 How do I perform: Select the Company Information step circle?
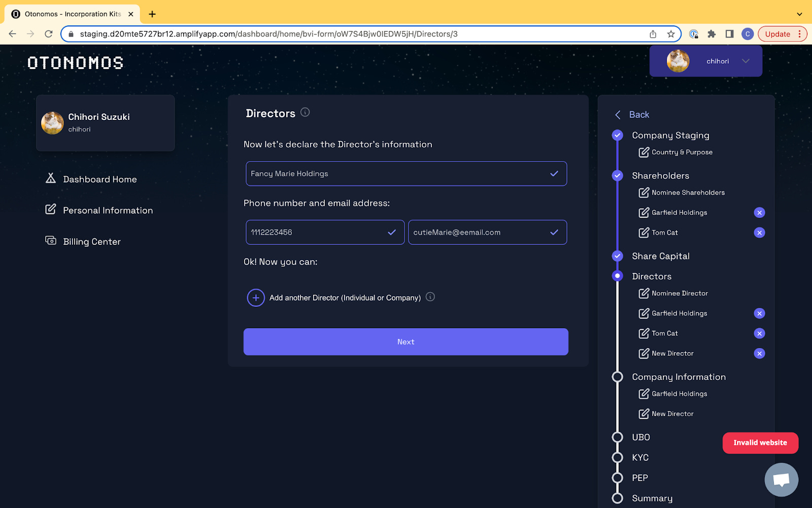click(x=617, y=377)
